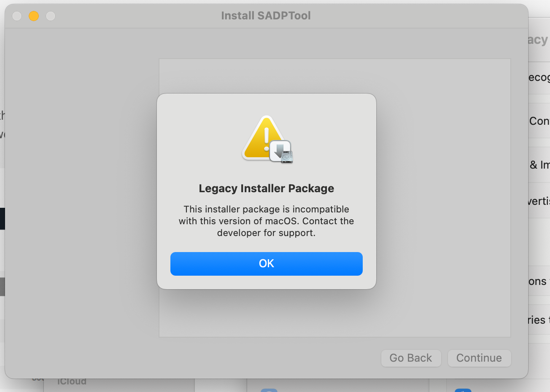
Task: Click the Continue button in the installer
Action: pyautogui.click(x=479, y=358)
